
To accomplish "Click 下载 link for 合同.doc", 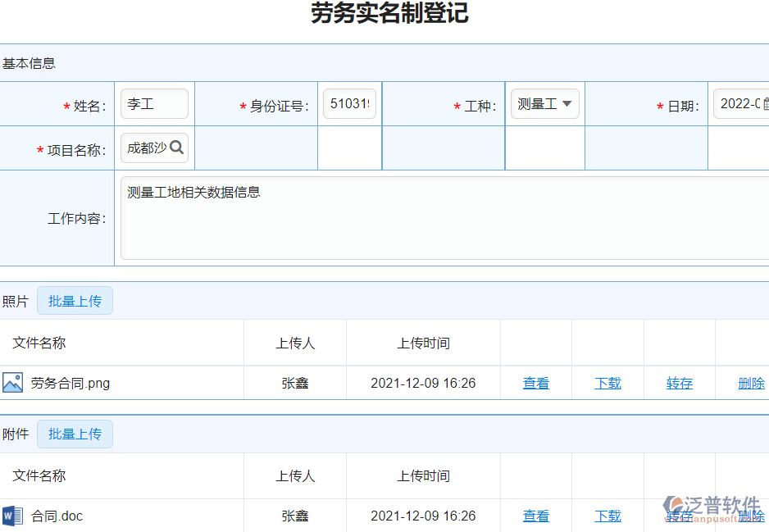I will [607, 516].
